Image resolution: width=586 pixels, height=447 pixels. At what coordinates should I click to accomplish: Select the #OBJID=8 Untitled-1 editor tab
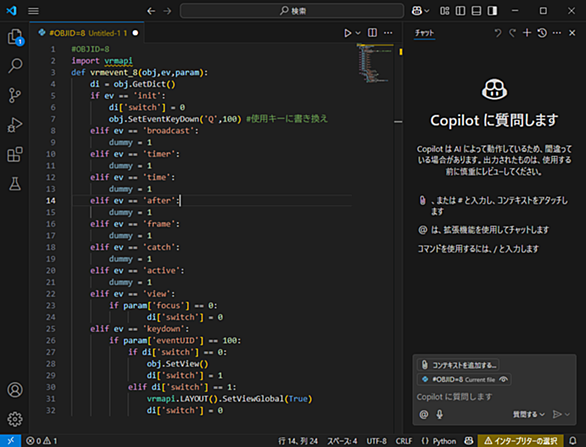pos(88,33)
